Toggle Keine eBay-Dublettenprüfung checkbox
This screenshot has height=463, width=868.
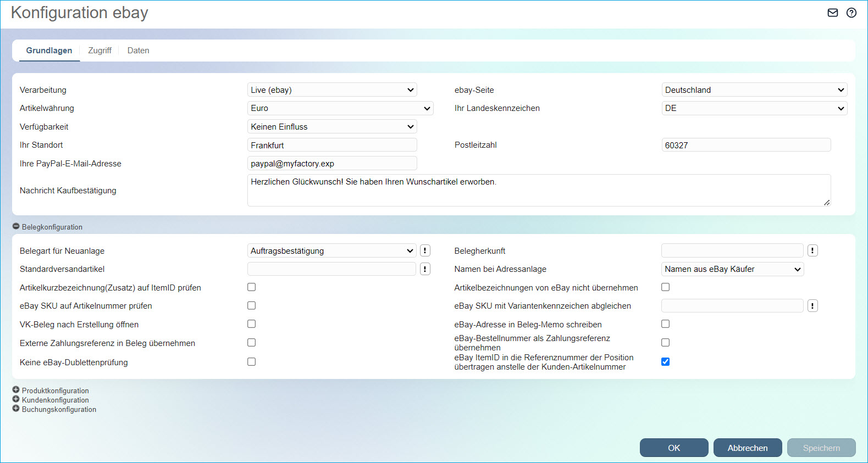(x=251, y=361)
